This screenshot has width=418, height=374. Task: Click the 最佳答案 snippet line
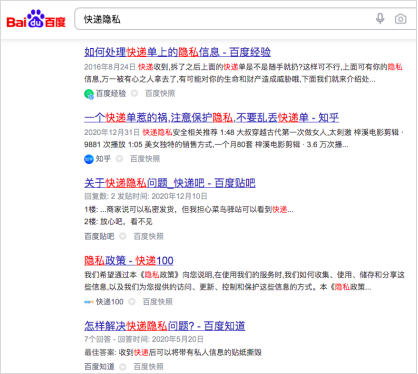[173, 352]
